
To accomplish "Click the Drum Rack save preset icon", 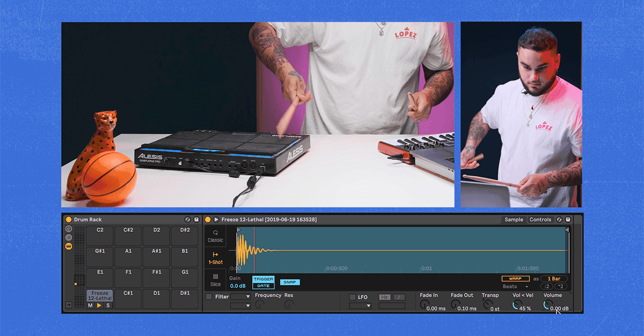I will (x=196, y=220).
